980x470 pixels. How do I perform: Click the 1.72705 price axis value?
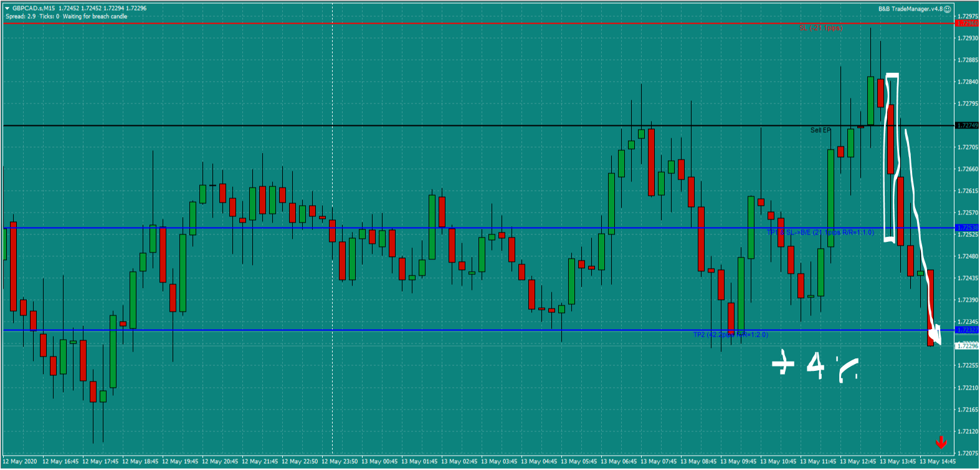(x=968, y=147)
